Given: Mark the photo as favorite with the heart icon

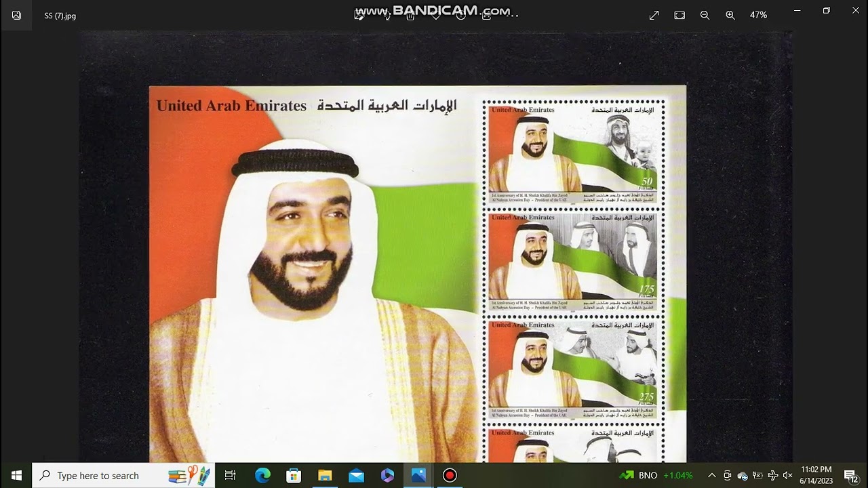Looking at the screenshot, I should point(436,16).
